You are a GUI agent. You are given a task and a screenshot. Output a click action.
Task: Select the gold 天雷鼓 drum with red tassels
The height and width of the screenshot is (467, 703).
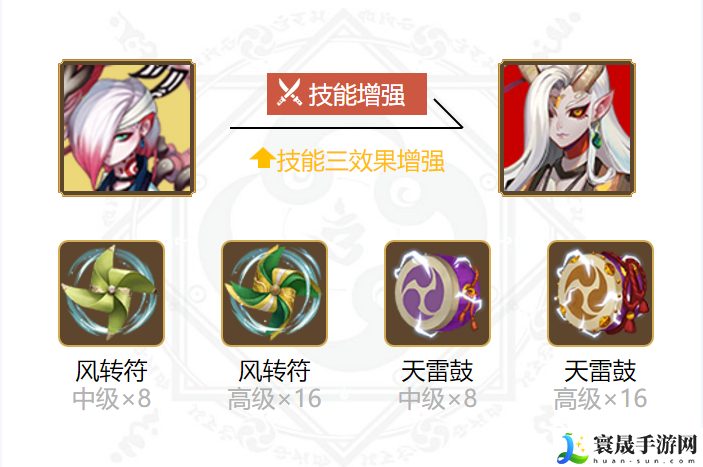(600, 294)
